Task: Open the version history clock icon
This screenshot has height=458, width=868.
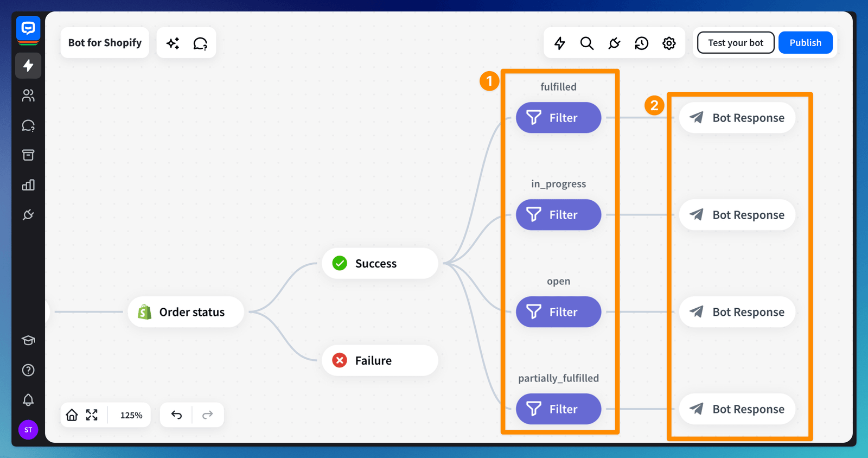Action: click(x=642, y=43)
